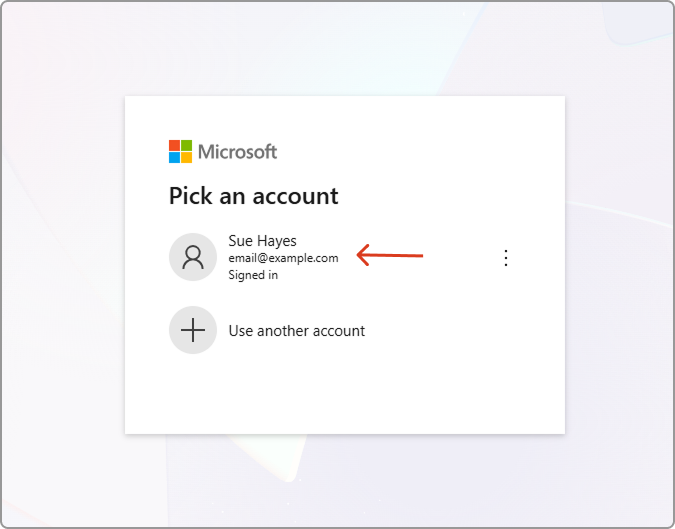The height and width of the screenshot is (529, 675).
Task: Click the yellow square of the Microsoft logo
Action: 186,158
